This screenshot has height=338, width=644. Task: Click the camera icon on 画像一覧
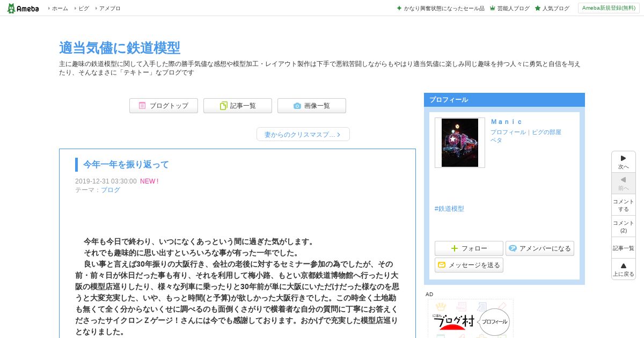pyautogui.click(x=297, y=106)
